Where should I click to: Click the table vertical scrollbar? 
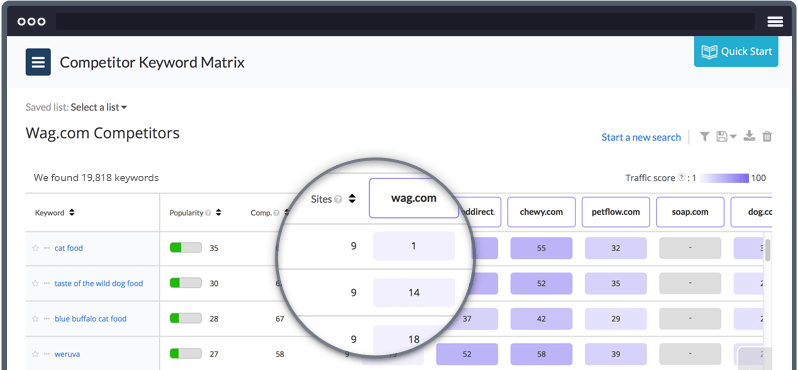(768, 249)
